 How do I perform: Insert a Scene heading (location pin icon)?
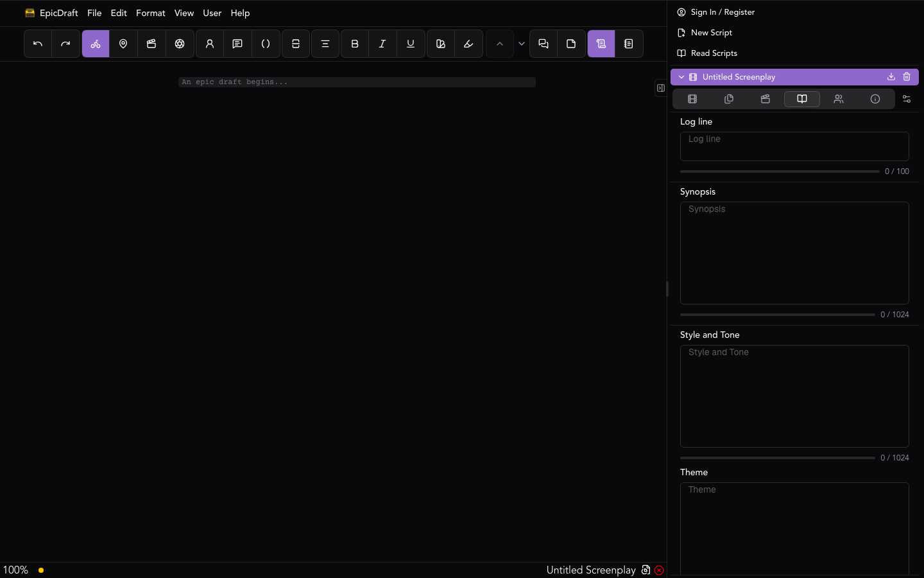pos(123,44)
